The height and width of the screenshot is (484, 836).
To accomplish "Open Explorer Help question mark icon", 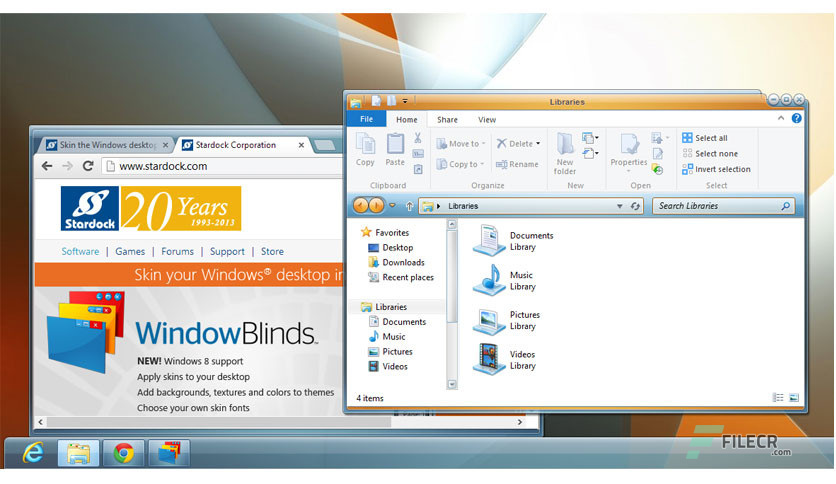I will [796, 118].
